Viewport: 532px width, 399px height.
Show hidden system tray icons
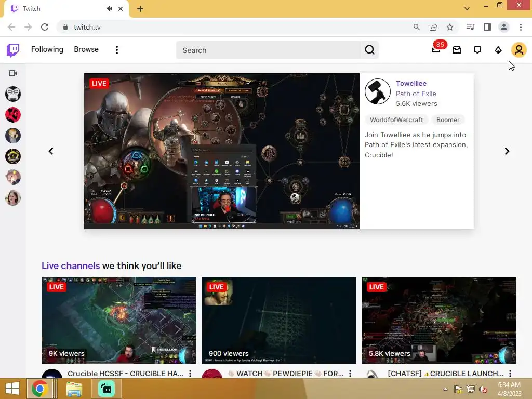point(445,389)
